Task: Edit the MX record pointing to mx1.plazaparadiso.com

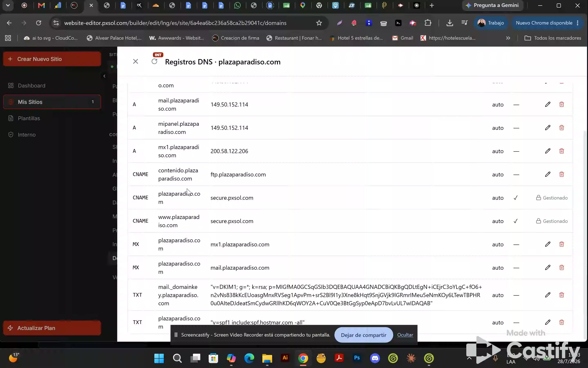Action: click(548, 244)
